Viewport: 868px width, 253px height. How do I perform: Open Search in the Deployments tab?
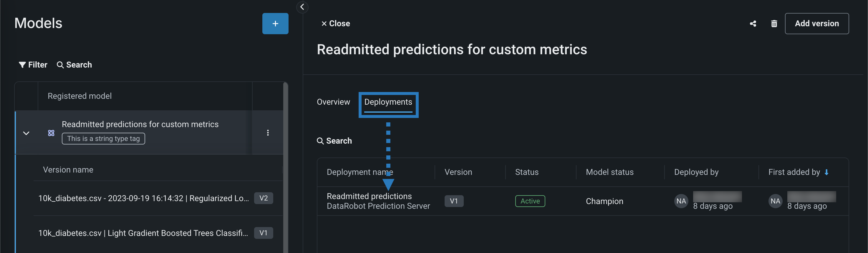click(334, 141)
